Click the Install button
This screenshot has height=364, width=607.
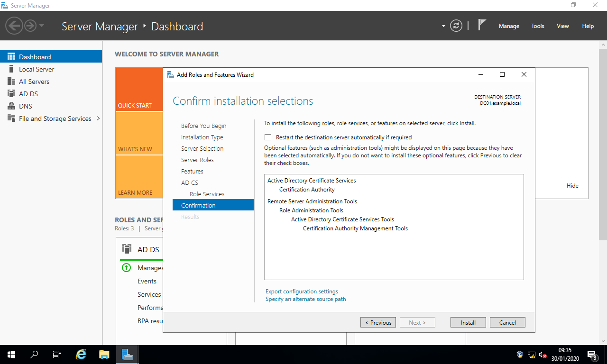pos(468,322)
